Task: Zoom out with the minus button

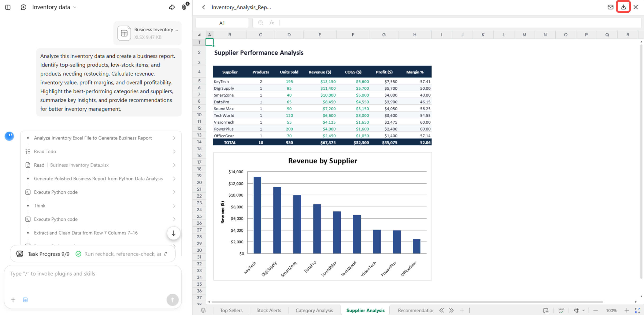Action: (595, 310)
